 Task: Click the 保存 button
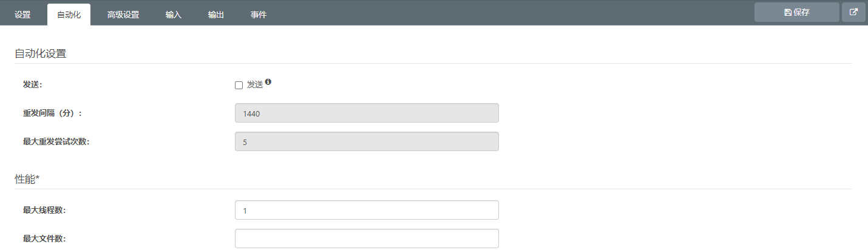pyautogui.click(x=797, y=12)
